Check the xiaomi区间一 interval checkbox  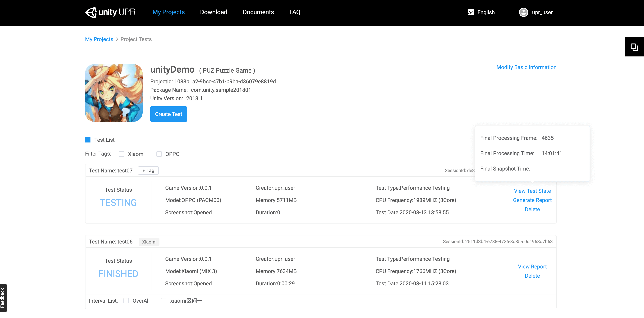164,301
